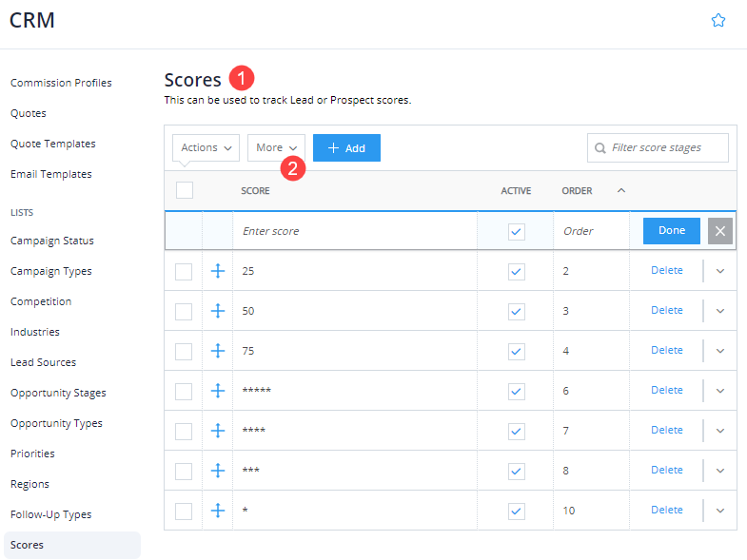Click Done to save new score
Viewport: 747px width, 560px height.
[672, 231]
